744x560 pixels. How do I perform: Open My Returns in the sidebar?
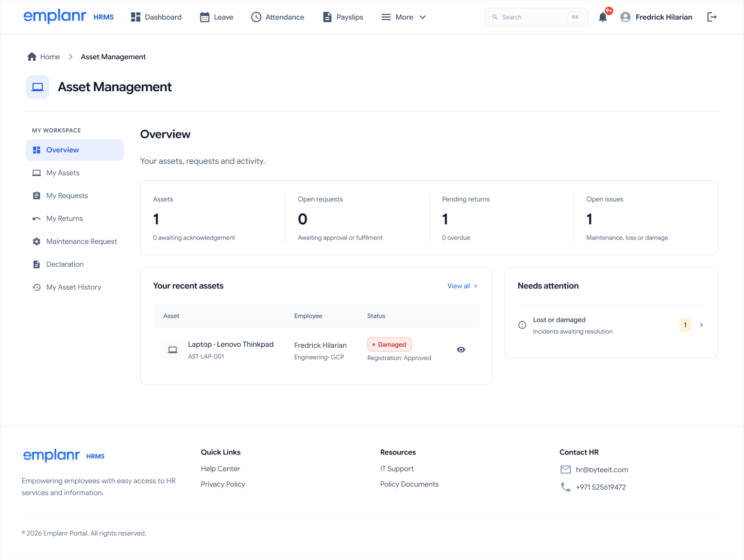tap(75, 218)
